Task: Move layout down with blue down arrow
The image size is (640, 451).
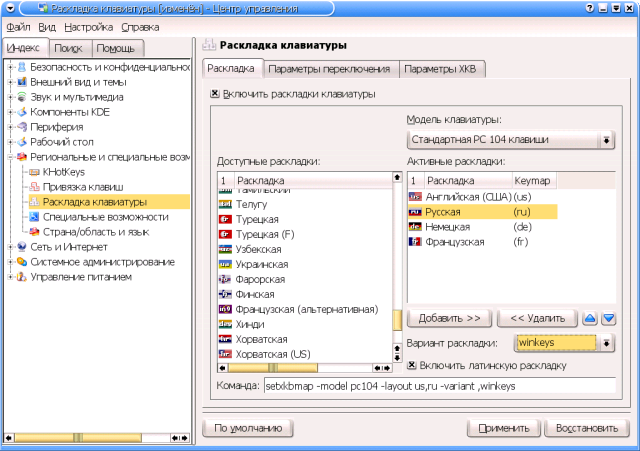Action: pyautogui.click(x=608, y=318)
